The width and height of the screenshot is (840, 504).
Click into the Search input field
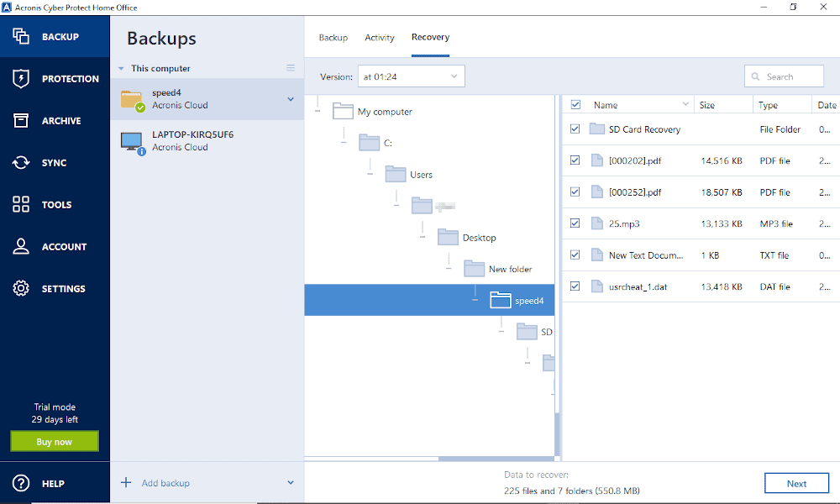coord(785,76)
